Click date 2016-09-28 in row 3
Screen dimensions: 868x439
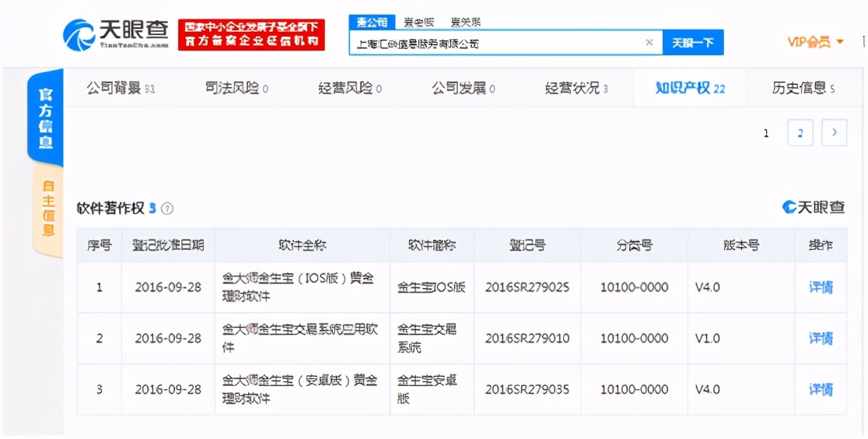[168, 389]
